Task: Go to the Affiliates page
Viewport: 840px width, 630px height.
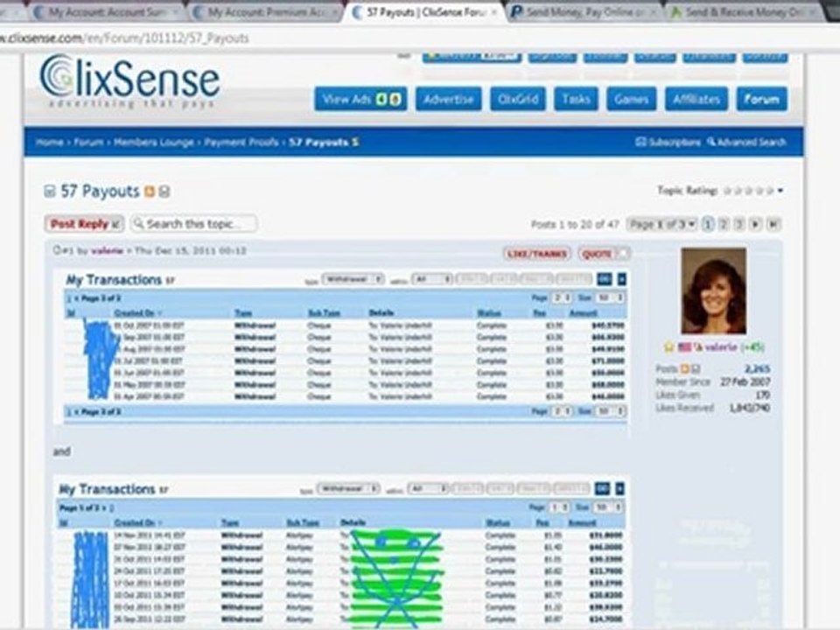Action: click(696, 99)
